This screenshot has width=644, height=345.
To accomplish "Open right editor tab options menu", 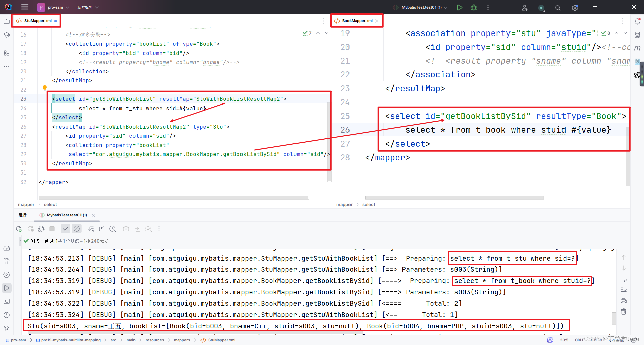I will point(622,21).
